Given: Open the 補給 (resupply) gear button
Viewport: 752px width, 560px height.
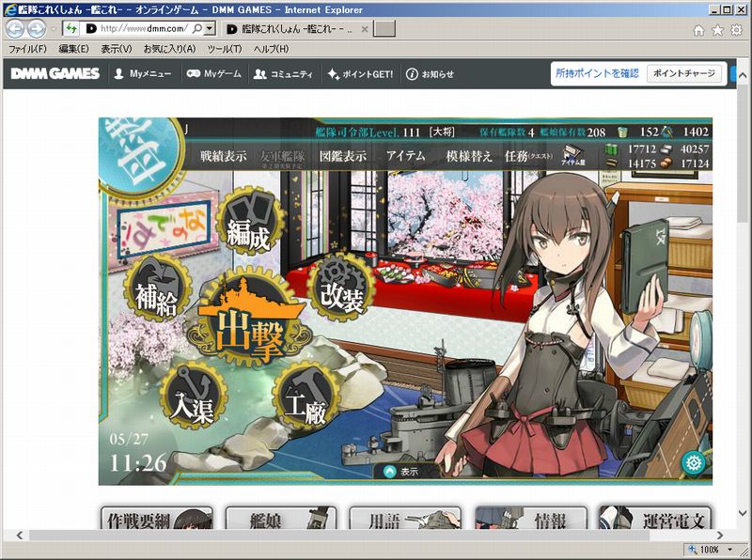Looking at the screenshot, I should coord(157,289).
